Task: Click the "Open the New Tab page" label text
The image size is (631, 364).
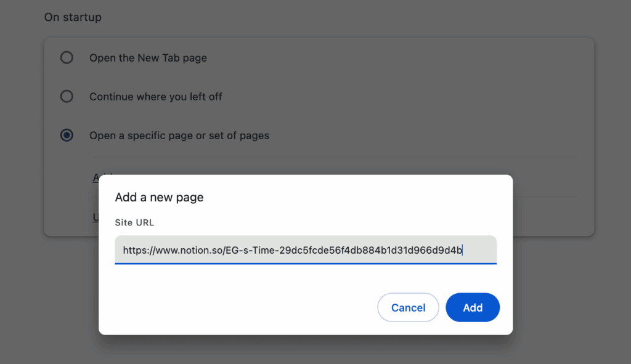Action: click(148, 58)
